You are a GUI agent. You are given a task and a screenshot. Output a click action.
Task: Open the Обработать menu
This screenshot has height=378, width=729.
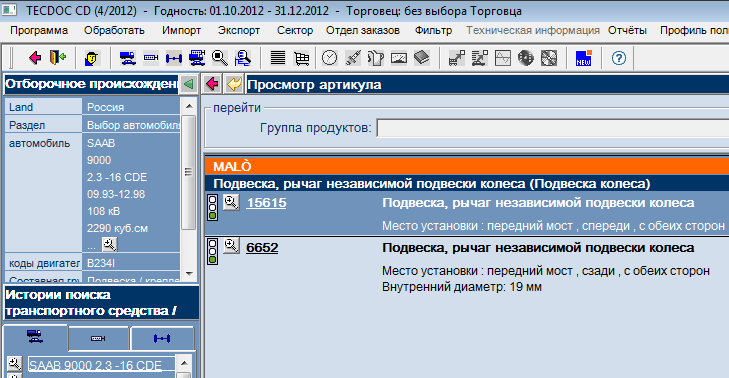[114, 30]
